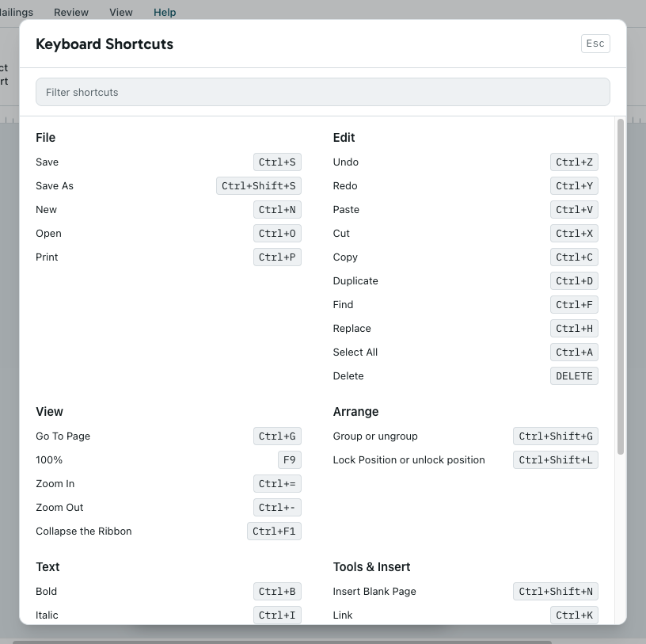Click the Ctrl+Shift+G key badge for Group
The image size is (646, 644).
(556, 436)
